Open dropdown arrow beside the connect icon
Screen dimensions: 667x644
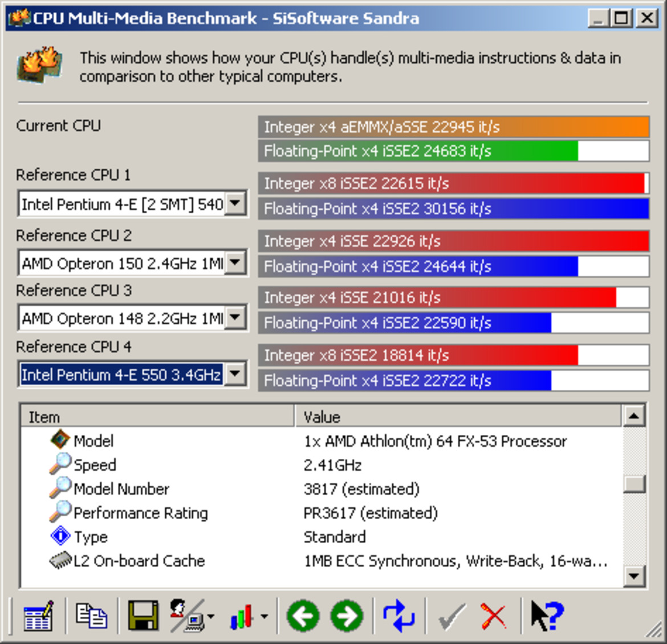(x=211, y=616)
